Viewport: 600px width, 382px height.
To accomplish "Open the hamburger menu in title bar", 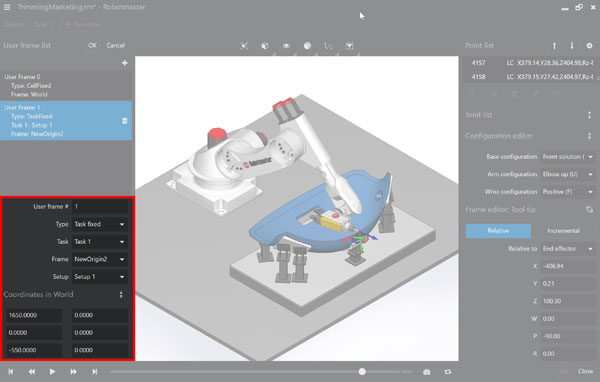I will [x=7, y=7].
